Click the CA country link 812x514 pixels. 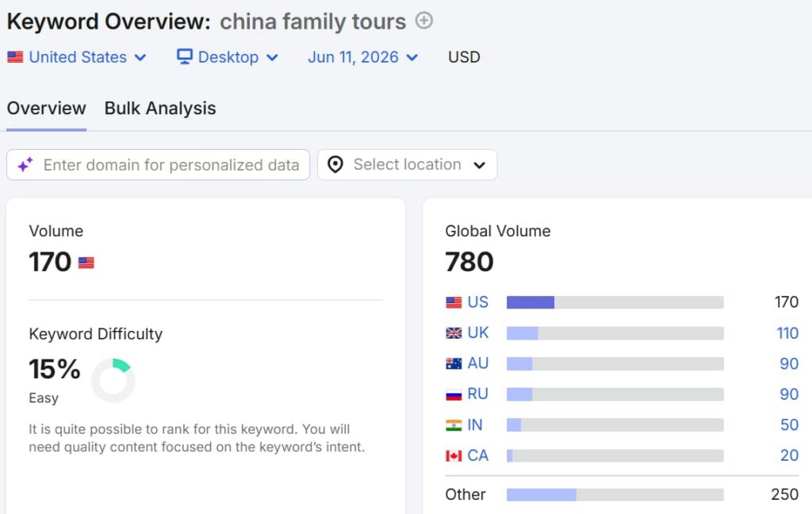click(478, 455)
